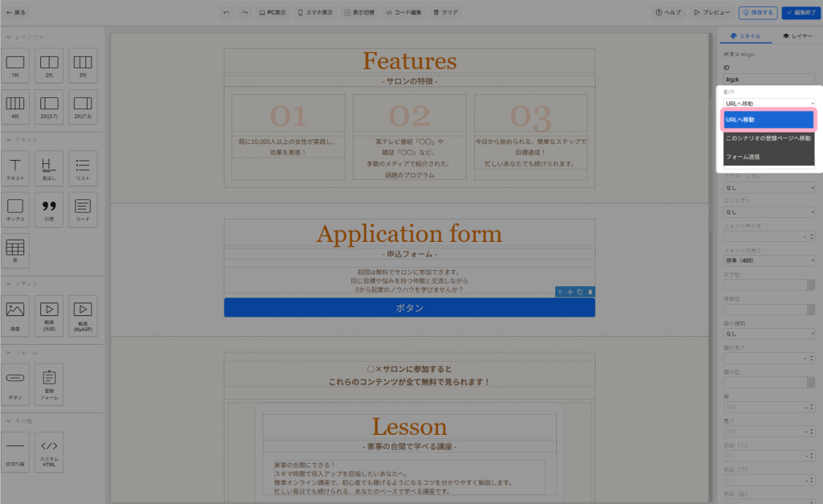This screenshot has width=823, height=504.
Task: Click the 編集終了 finish editing button
Action: coord(800,13)
